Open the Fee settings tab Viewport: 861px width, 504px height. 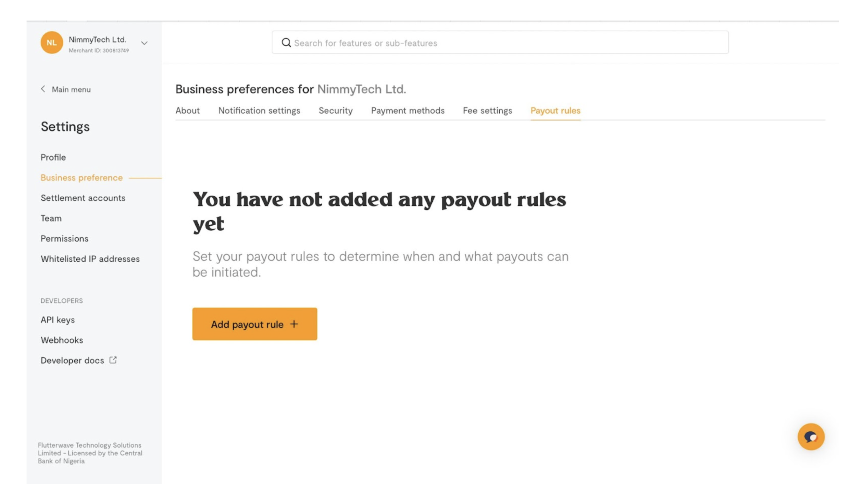click(x=487, y=111)
